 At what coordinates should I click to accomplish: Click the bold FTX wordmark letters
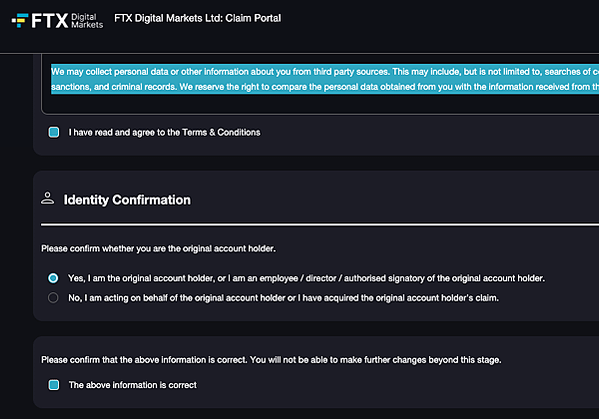(x=50, y=21)
